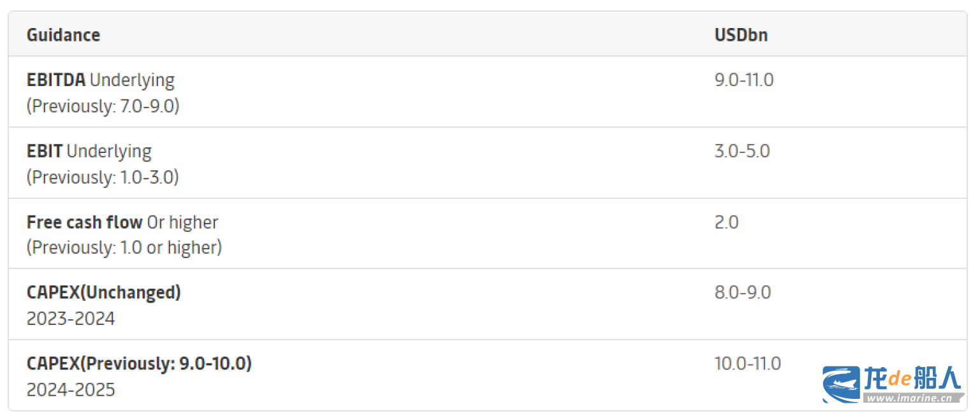The width and height of the screenshot is (980, 418).
Task: Select the CAPEX(Unchanged) row label
Action: pos(104,292)
